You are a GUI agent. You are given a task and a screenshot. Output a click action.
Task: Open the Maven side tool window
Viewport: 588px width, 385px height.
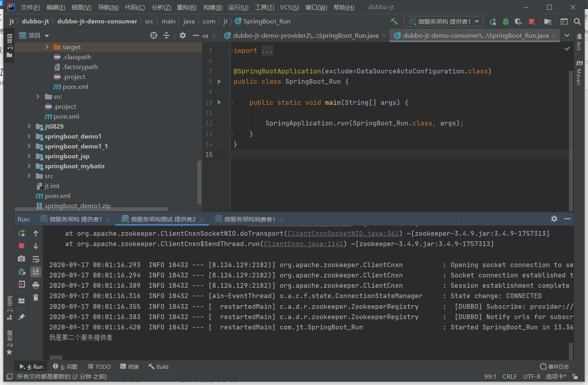point(579,72)
